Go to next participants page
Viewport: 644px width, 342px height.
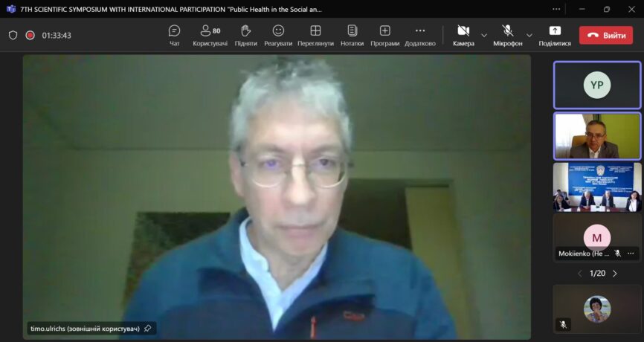pos(615,274)
